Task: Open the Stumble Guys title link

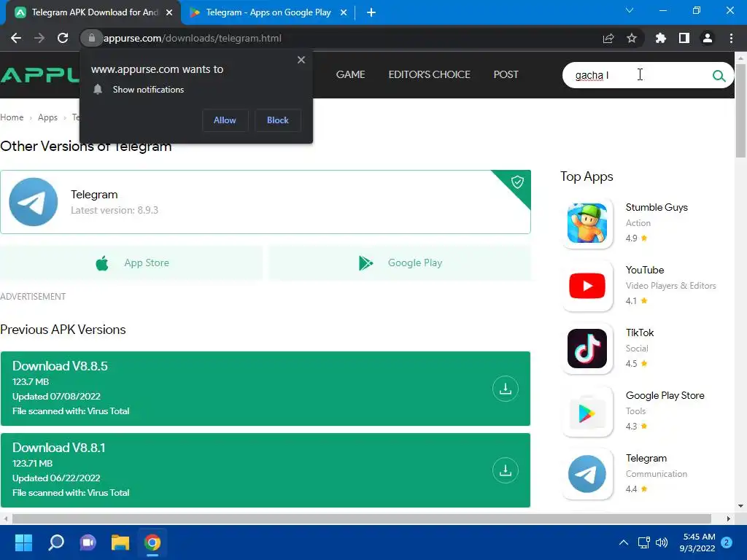Action: tap(657, 208)
